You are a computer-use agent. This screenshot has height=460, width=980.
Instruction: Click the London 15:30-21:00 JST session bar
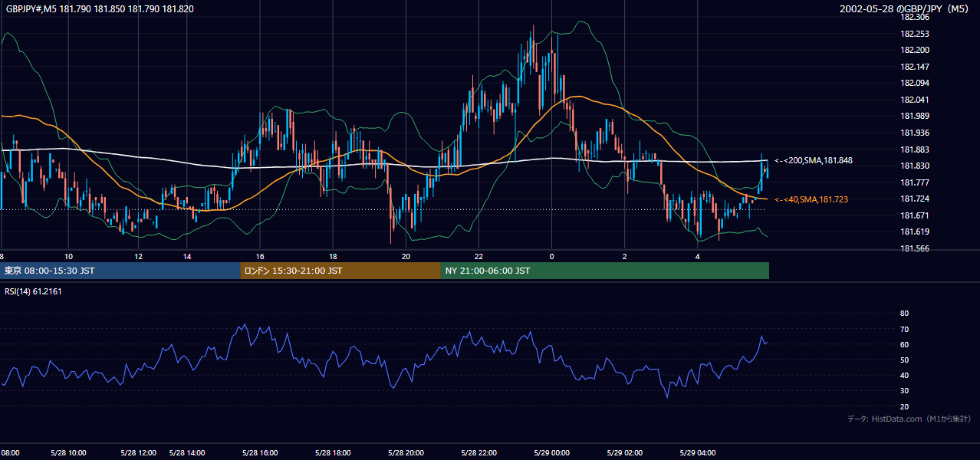coord(340,271)
